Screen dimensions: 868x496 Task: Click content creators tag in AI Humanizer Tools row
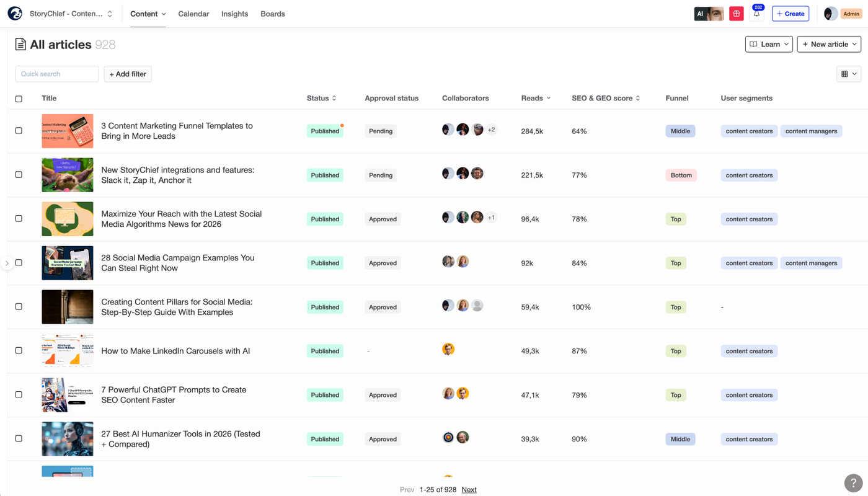749,439
